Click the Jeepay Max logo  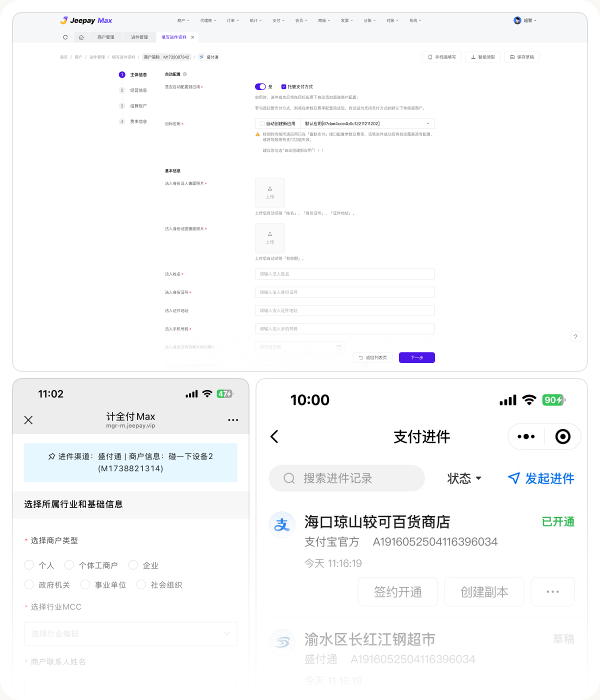point(86,20)
